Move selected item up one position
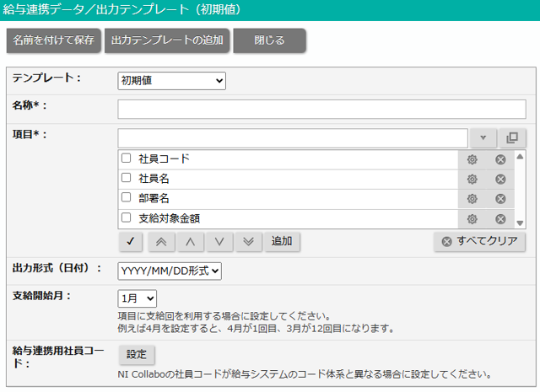 pos(190,241)
